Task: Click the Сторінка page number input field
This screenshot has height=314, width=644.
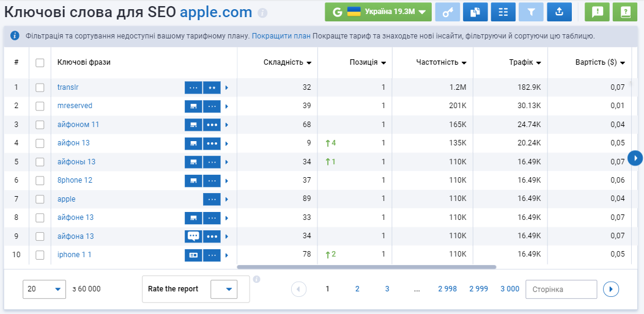Action: tap(561, 289)
